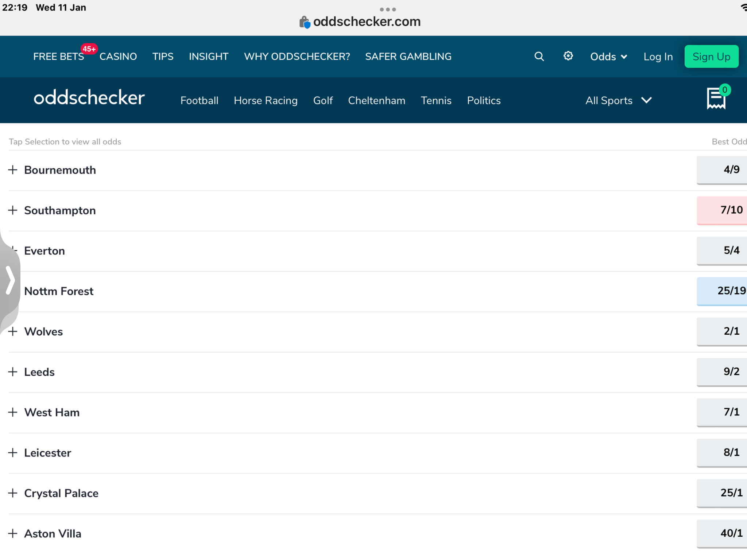747x560 pixels.
Task: Go to the Golf section
Action: [x=323, y=100]
